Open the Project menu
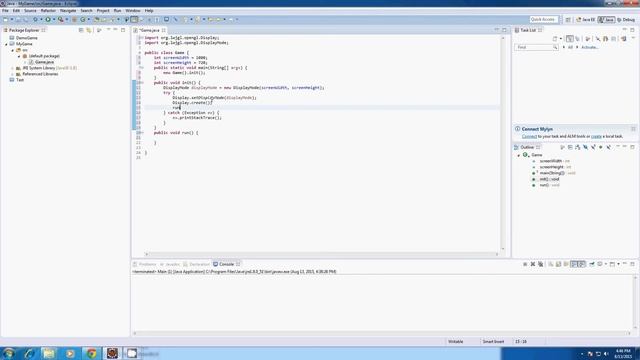 (103, 11)
